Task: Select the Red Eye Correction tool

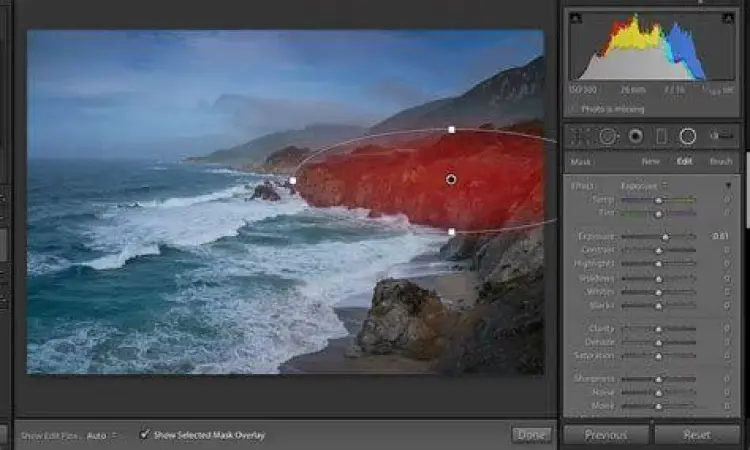Action: [x=635, y=137]
